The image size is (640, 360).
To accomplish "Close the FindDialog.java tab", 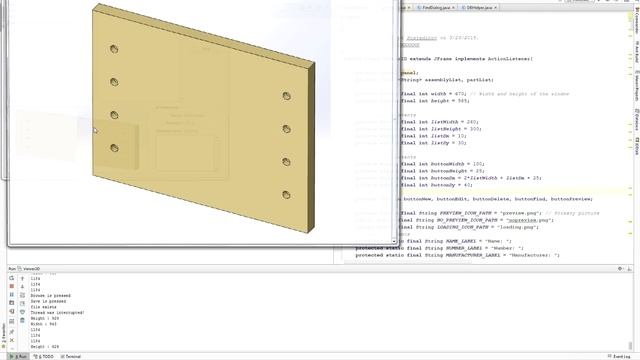I will 453,8.
